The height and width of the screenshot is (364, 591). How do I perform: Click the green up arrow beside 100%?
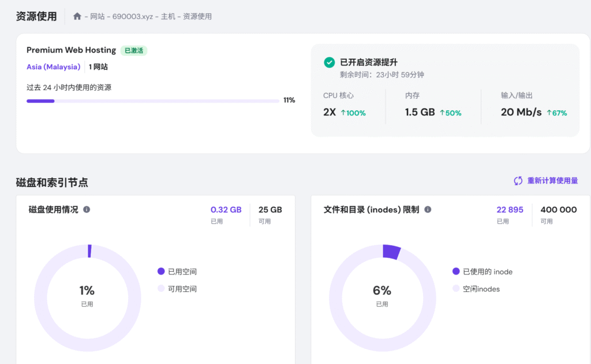[x=343, y=113]
